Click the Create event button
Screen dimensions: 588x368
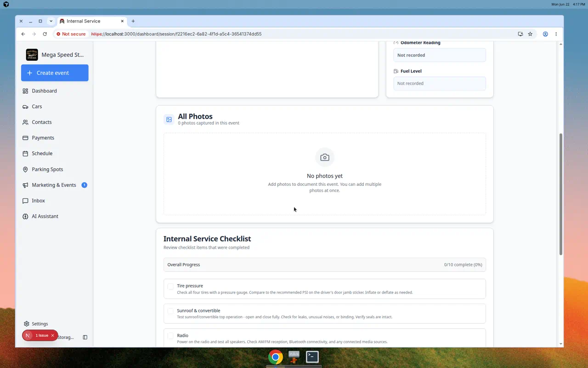(x=55, y=73)
